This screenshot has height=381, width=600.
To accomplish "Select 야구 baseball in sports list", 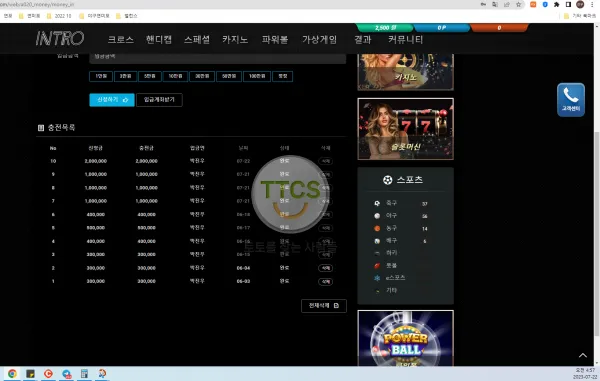I will (x=391, y=216).
